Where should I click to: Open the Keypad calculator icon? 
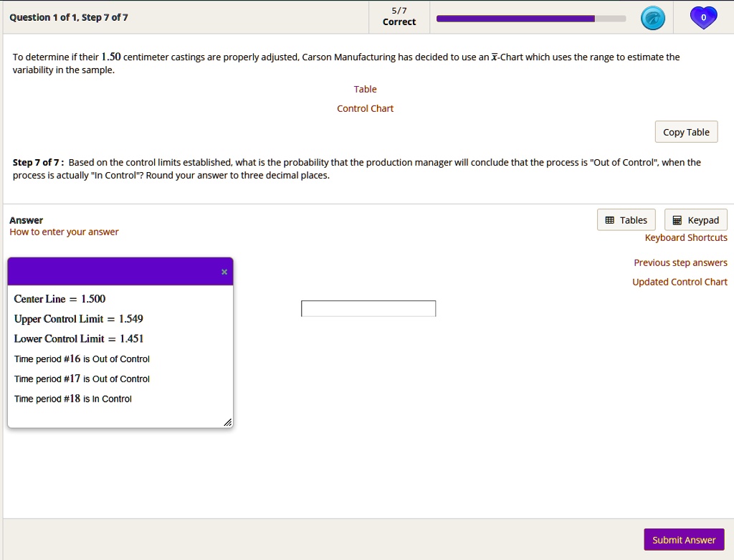(x=695, y=219)
